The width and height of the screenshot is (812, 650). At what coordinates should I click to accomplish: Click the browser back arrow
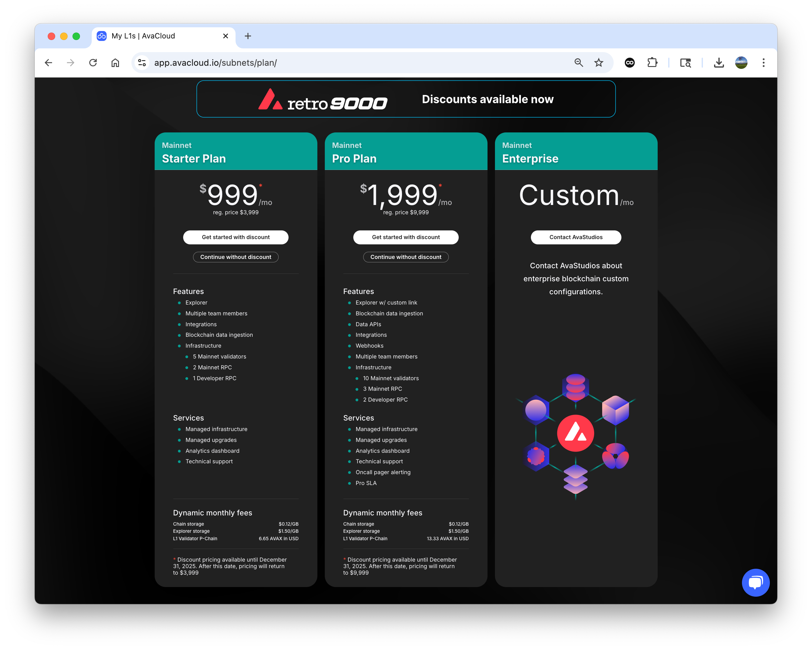pos(49,63)
